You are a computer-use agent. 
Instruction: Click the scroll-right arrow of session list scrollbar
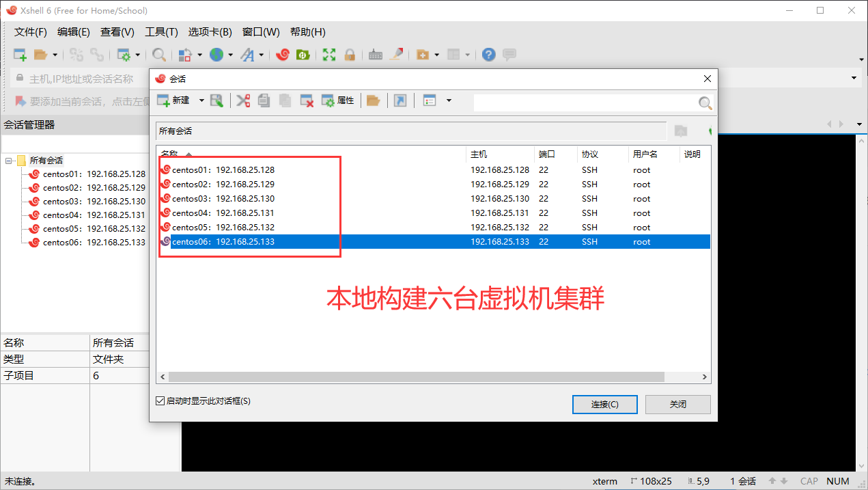pyautogui.click(x=706, y=377)
